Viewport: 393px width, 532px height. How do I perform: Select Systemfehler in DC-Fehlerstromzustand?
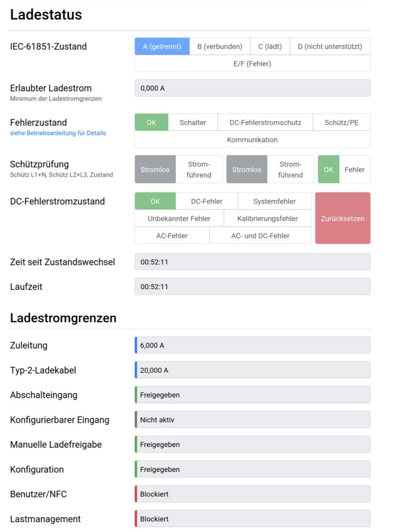click(x=274, y=201)
